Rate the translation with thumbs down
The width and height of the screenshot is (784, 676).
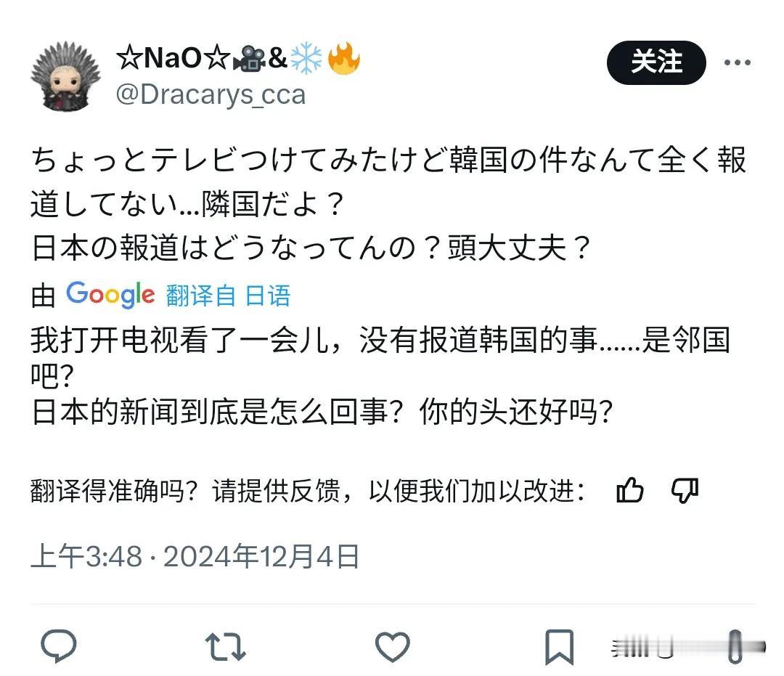click(685, 491)
